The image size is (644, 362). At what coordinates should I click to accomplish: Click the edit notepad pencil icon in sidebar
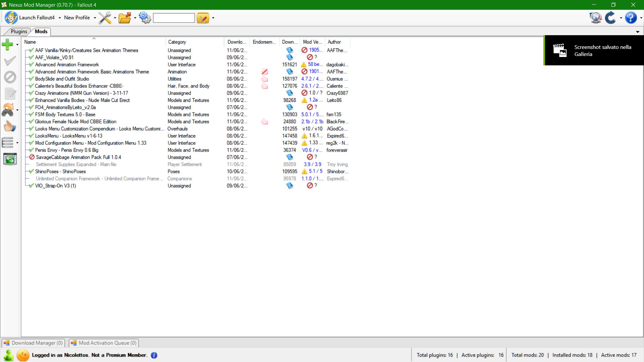coord(10,94)
